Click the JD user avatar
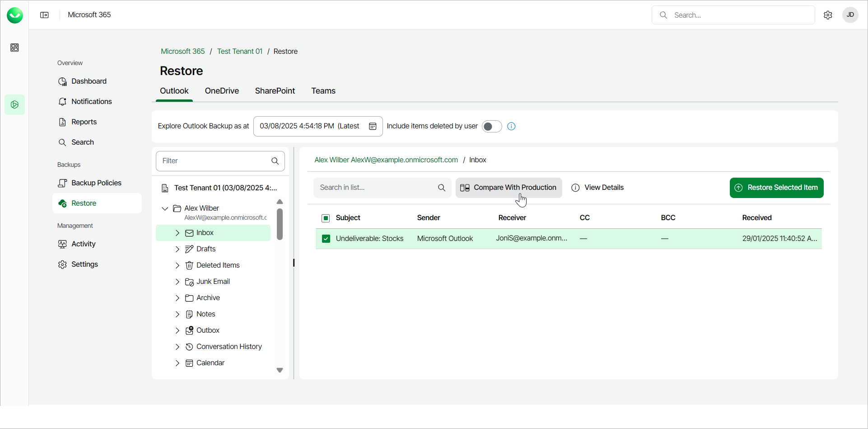The height and width of the screenshot is (429, 868). pyautogui.click(x=850, y=15)
